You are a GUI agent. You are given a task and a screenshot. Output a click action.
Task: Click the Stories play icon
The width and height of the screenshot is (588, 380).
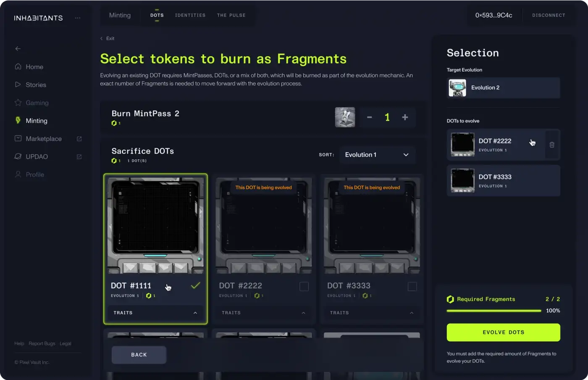[18, 84]
